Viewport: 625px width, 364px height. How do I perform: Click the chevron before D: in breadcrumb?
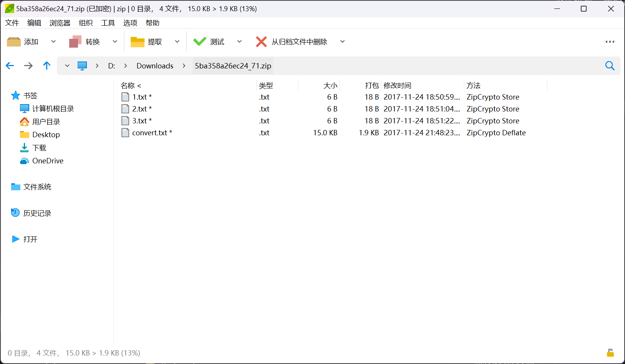pyautogui.click(x=97, y=66)
